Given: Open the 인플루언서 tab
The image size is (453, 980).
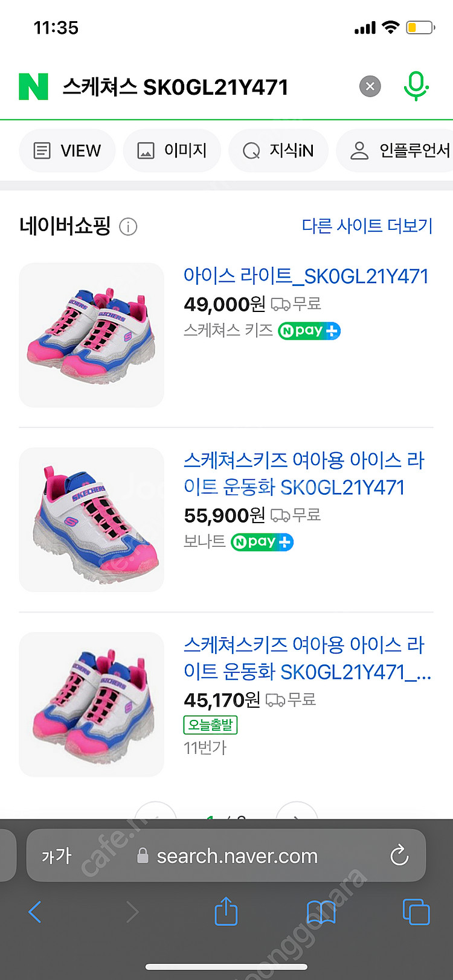Looking at the screenshot, I should pos(400,150).
